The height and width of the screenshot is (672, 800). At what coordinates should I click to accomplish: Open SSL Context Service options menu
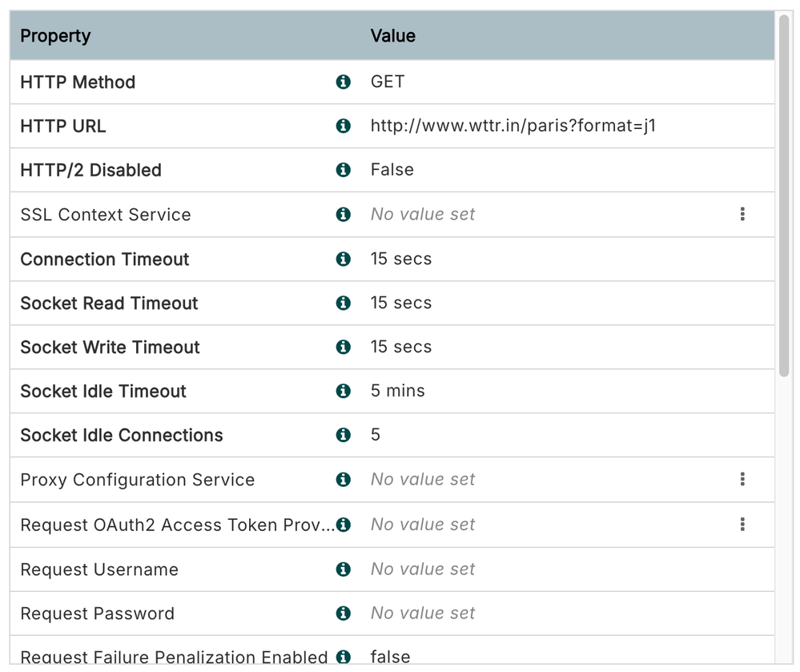pyautogui.click(x=742, y=214)
